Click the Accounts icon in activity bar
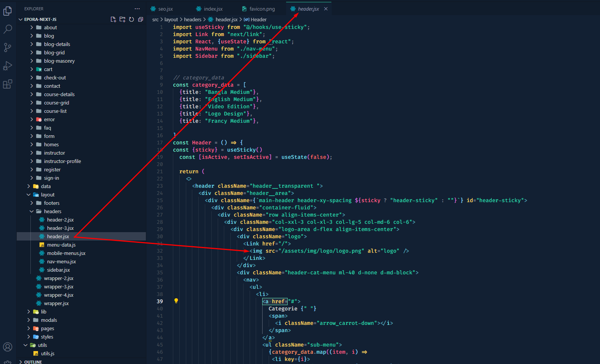Image resolution: width=600 pixels, height=364 pixels. pyautogui.click(x=8, y=347)
